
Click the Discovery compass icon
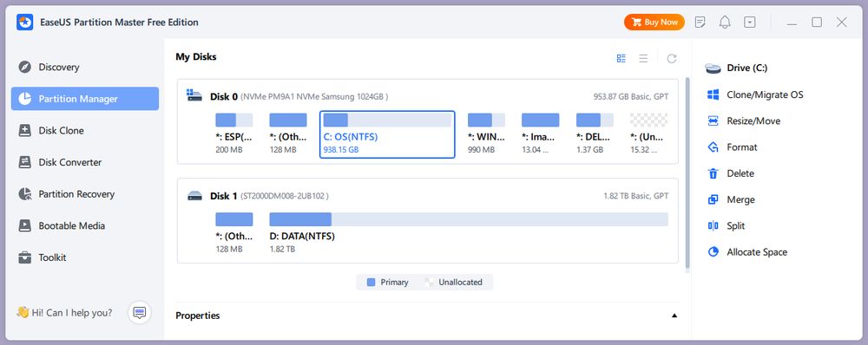[x=25, y=68]
